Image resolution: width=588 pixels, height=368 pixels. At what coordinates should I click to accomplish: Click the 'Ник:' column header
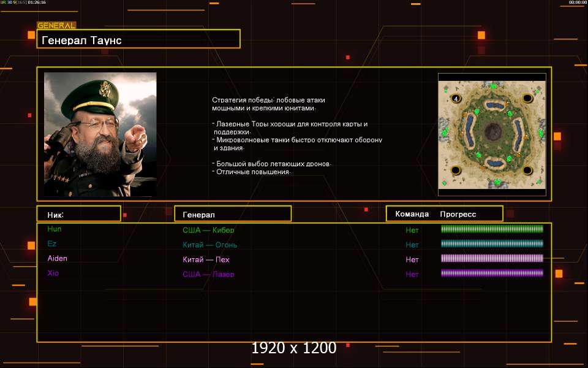[x=79, y=213]
